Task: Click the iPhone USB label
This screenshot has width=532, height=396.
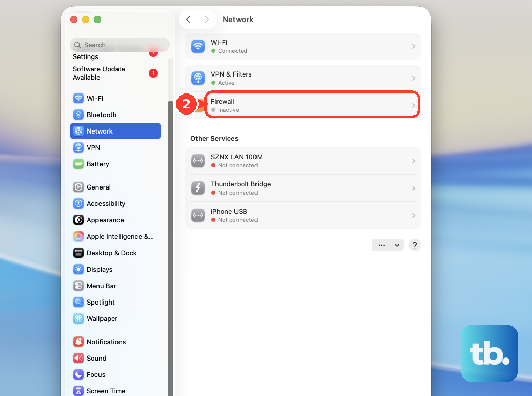Action: click(229, 211)
